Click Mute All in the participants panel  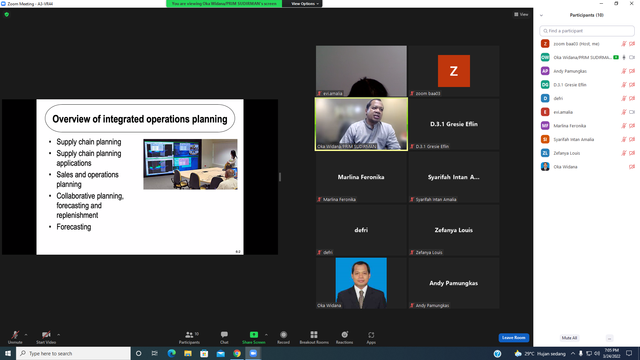click(569, 338)
